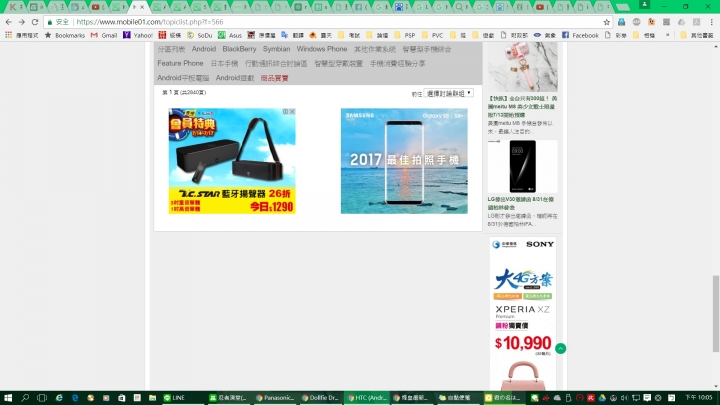Image resolution: width=720 pixels, height=405 pixels.
Task: Switch to the HTC (Andr... taskbar window
Action: 366,398
